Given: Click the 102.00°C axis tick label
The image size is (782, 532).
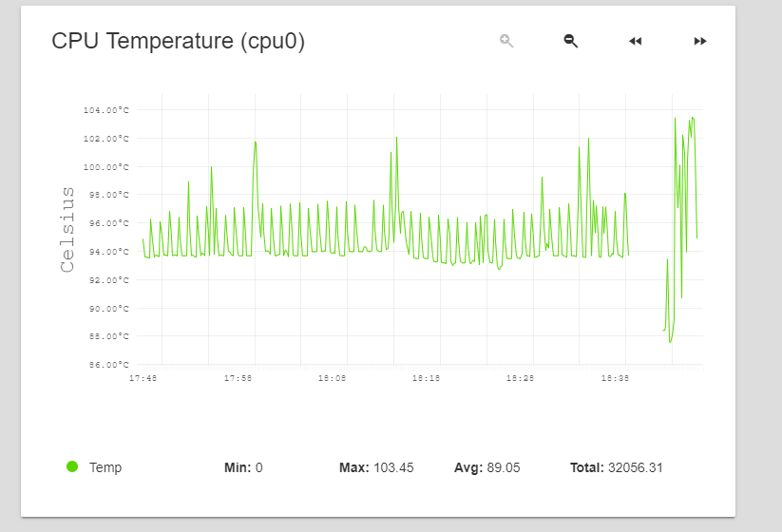Looking at the screenshot, I should click(106, 139).
